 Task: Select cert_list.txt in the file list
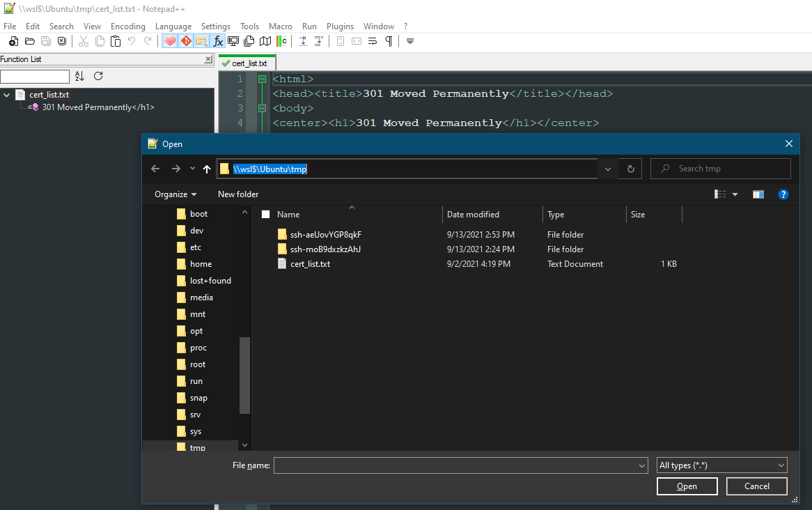click(x=310, y=264)
